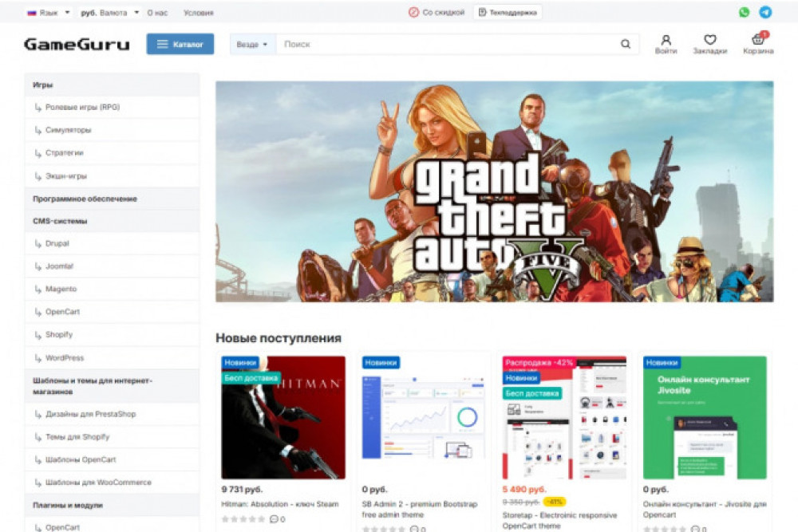Screen dimensions: 798x532
Task: Select the Экшн-игры subcategory
Action: tap(112, 176)
